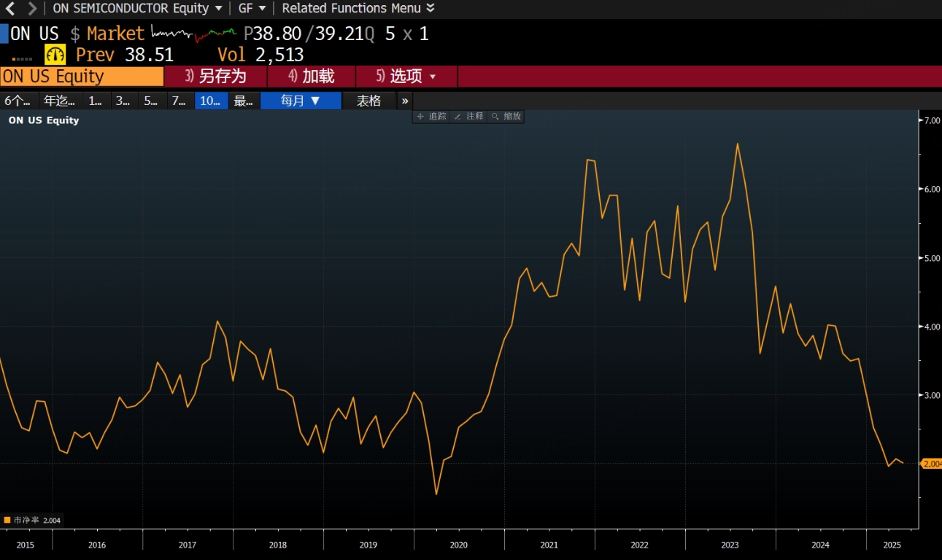Click the 7.00 y-axis label
The width and height of the screenshot is (942, 560).
933,120
